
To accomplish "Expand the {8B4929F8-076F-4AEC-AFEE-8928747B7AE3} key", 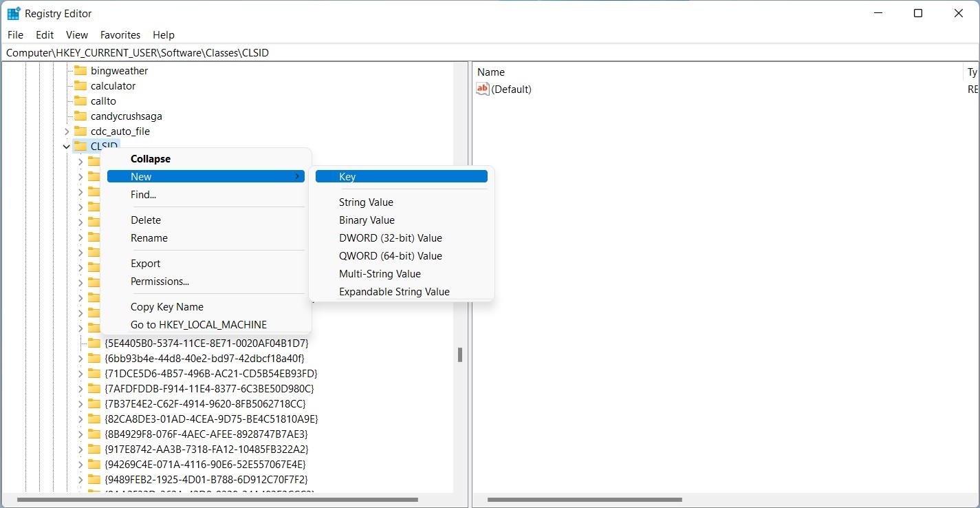I will pyautogui.click(x=80, y=434).
